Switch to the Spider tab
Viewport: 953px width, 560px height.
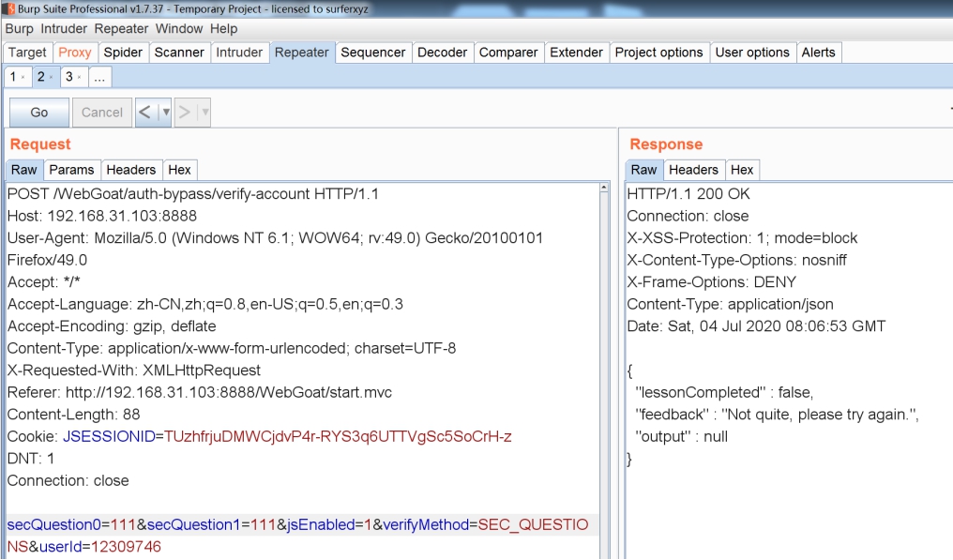pyautogui.click(x=123, y=53)
